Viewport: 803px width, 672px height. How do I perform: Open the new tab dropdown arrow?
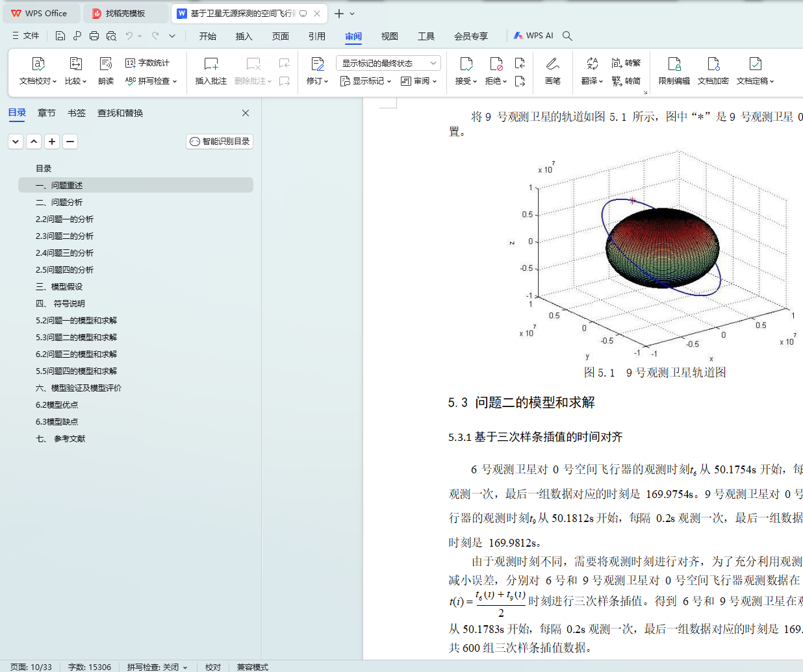pyautogui.click(x=352, y=13)
